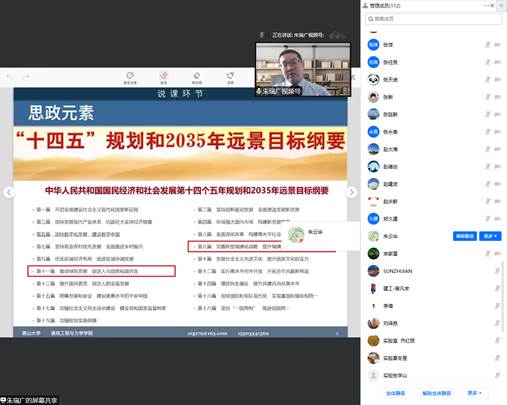Select the red highlighted annotation tool icon
Viewport: 507px width, 405px height.
(x=163, y=78)
